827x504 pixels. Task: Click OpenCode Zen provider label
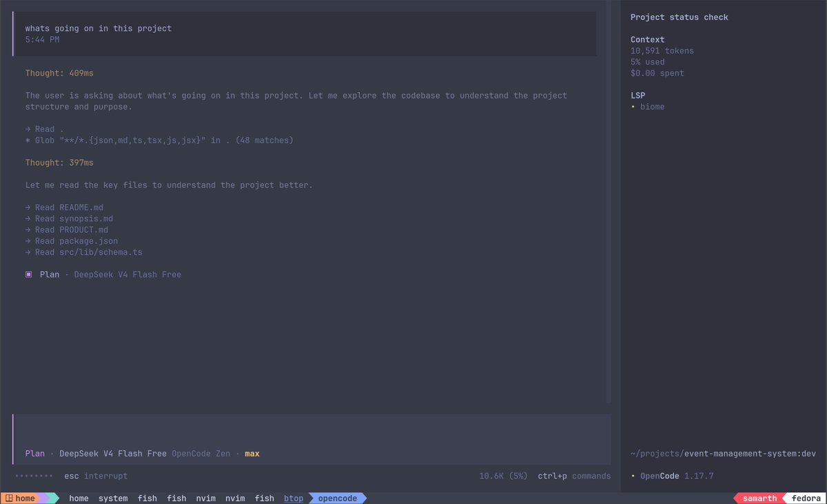201,454
